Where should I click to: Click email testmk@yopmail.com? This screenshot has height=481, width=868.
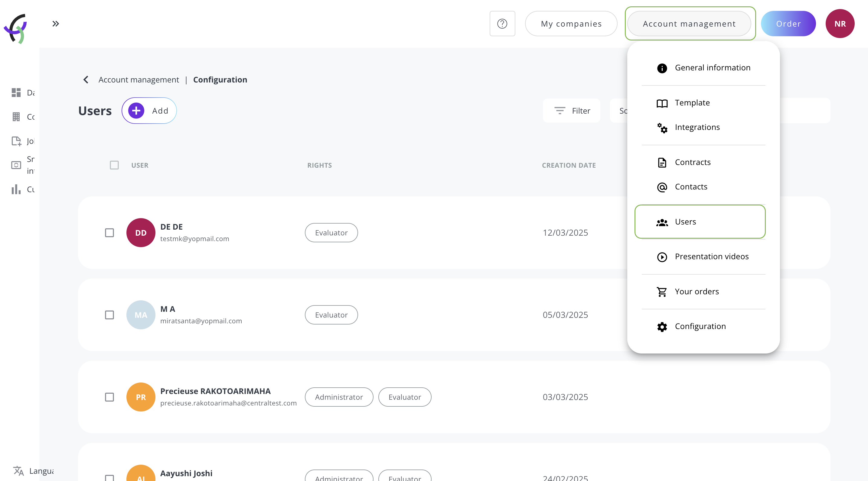(194, 239)
